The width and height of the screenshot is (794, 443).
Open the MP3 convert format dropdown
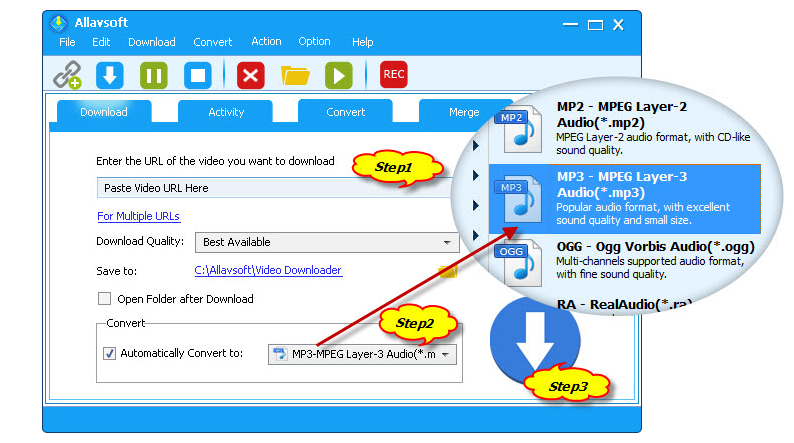point(445,354)
